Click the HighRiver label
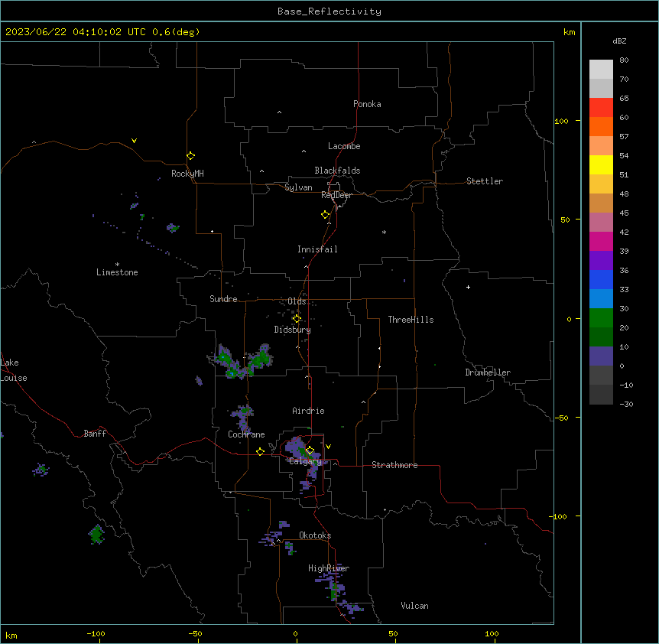 329,568
